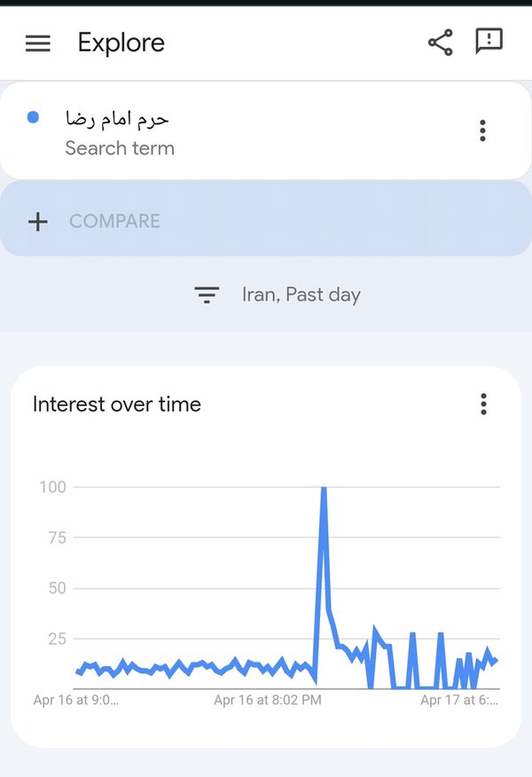The image size is (532, 777).
Task: Click the Interest over time title
Action: pos(116,404)
